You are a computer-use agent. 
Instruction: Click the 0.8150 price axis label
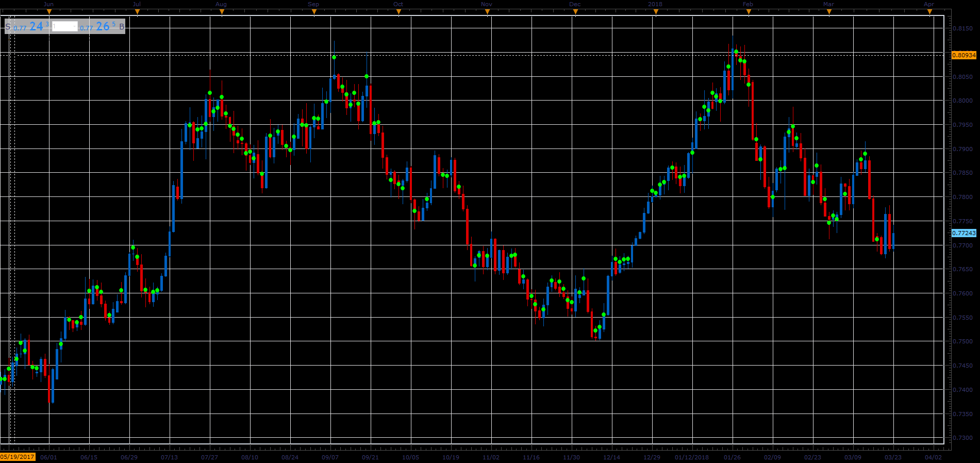click(x=962, y=29)
